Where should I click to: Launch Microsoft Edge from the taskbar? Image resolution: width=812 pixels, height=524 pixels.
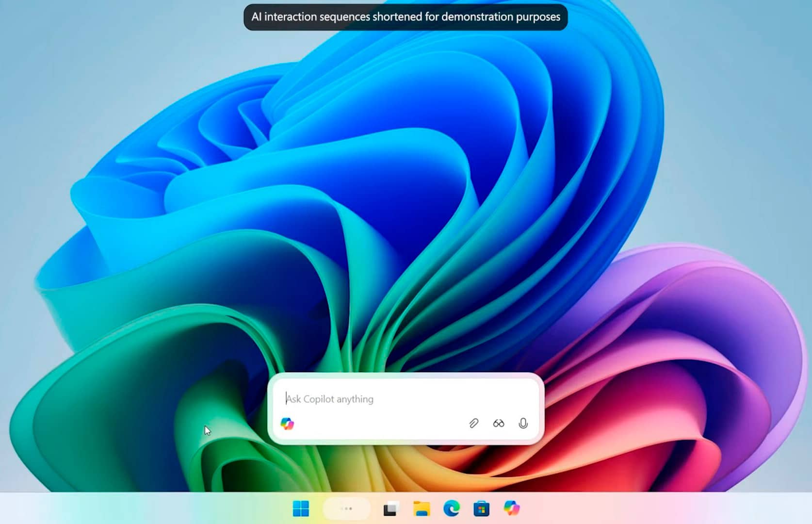point(452,508)
